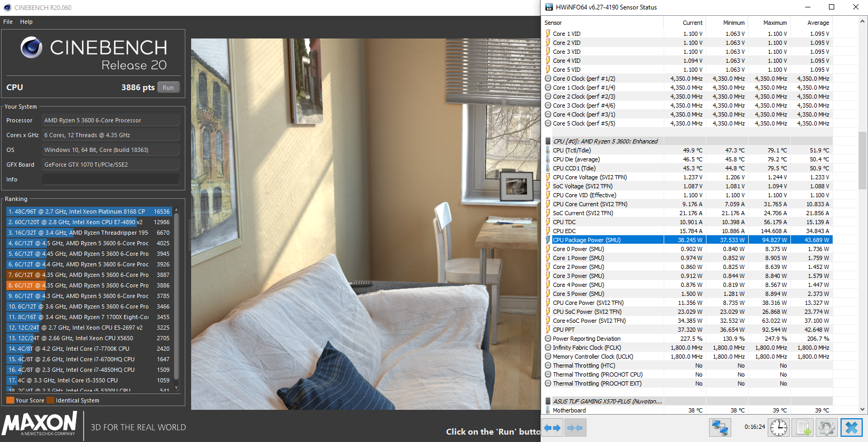This screenshot has width=868, height=442.
Task: Click the Run button for CPU test
Action: point(168,88)
